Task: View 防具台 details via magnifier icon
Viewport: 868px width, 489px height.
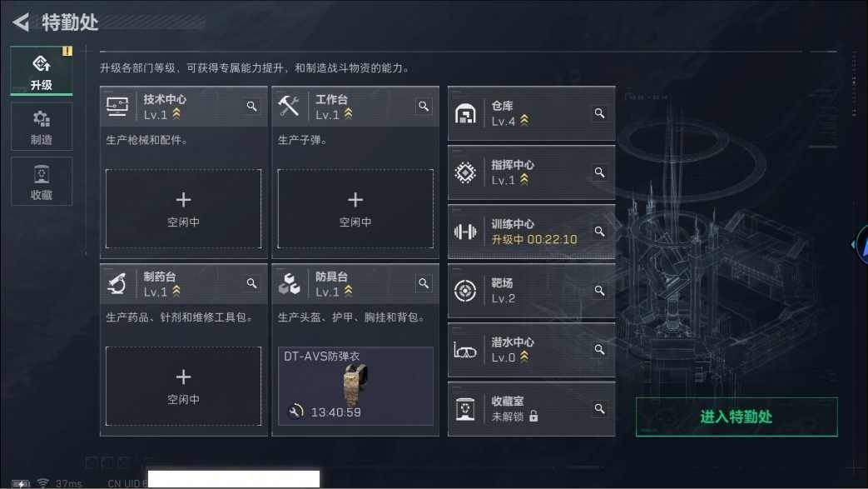Action: [x=424, y=283]
